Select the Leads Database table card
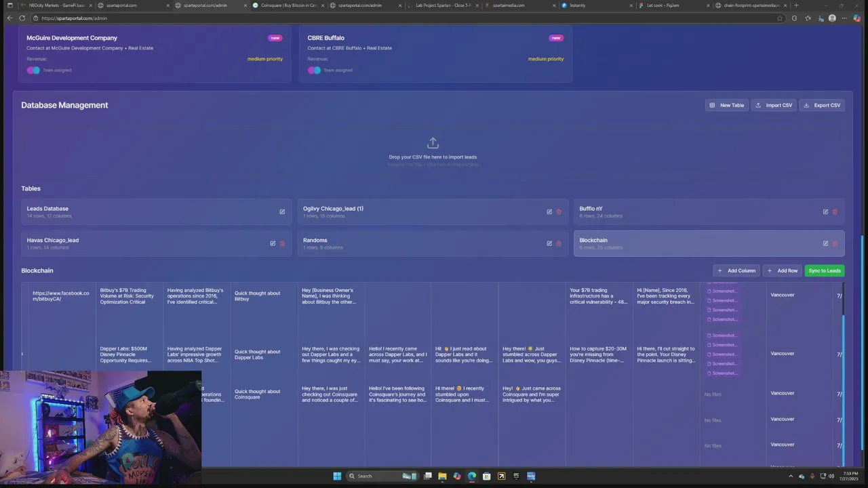The width and height of the screenshot is (868, 488). [157, 211]
